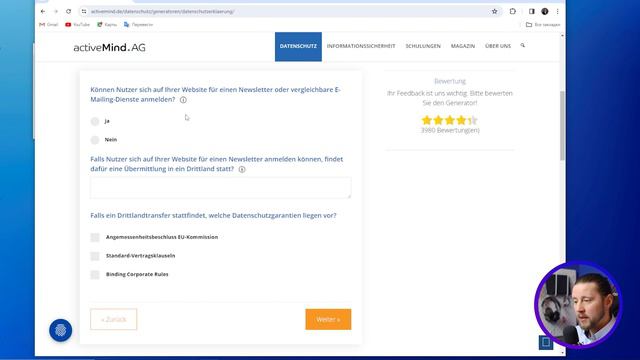Click the page vertical scrollbar thumb
This screenshot has width=640, height=360.
562,125
